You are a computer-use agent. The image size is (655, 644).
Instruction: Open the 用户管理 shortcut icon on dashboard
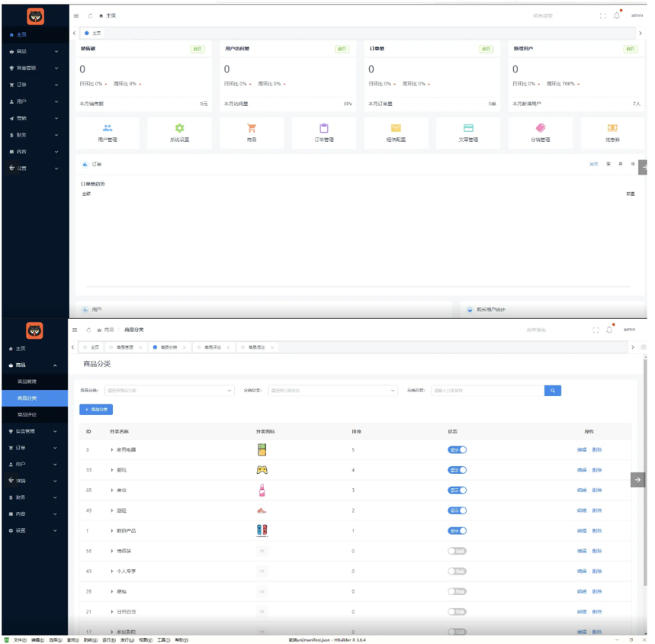tap(108, 128)
